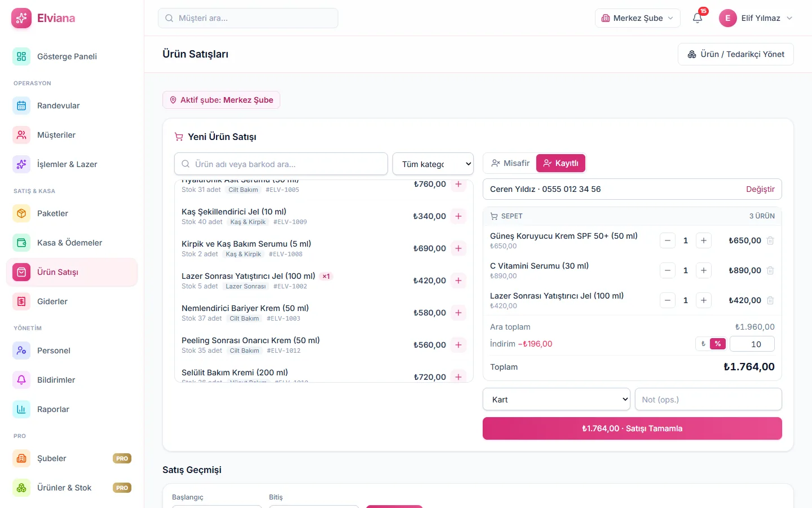Viewport: 812px width, 508px height.
Task: Click the Not (ops.) note field
Action: [x=708, y=399]
